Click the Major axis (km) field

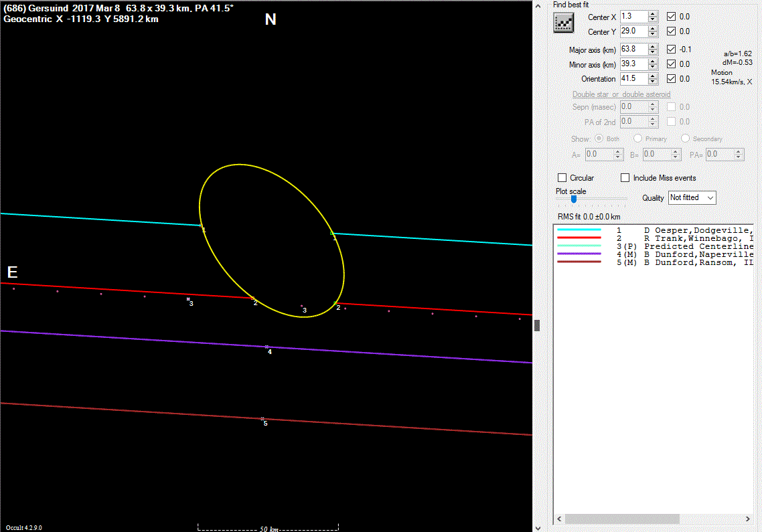click(x=634, y=49)
